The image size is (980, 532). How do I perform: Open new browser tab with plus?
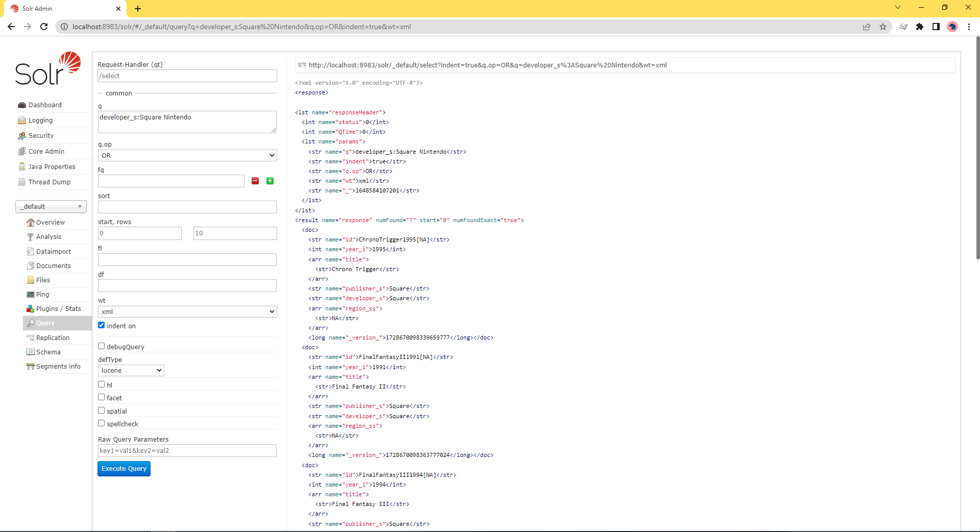(138, 9)
